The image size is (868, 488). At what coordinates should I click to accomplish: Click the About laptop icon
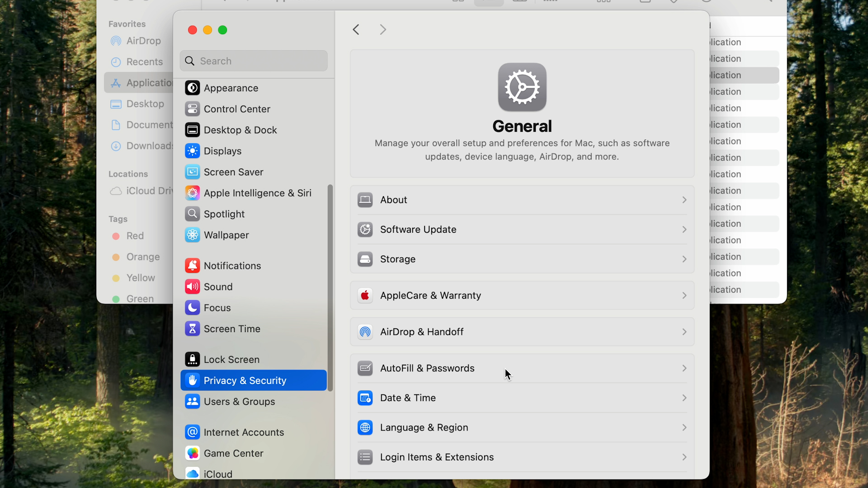coord(365,200)
